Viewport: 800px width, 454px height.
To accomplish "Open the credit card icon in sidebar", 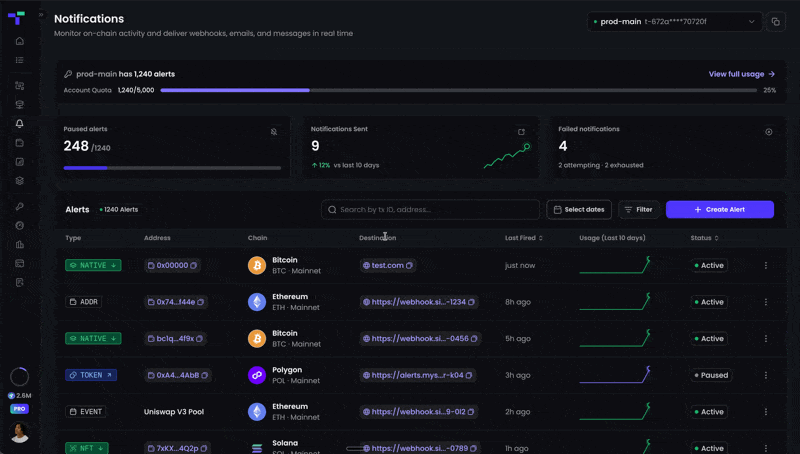I will point(19,263).
